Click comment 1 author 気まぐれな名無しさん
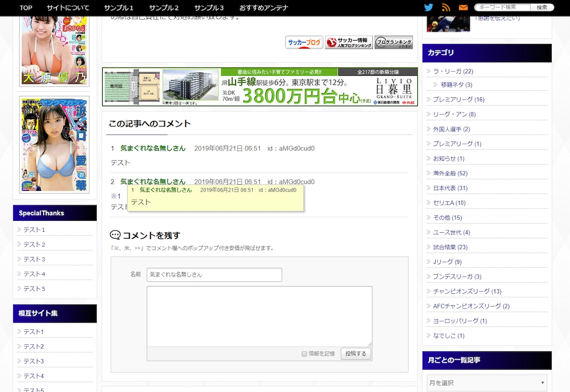Viewport: 570px width, 392px height. (153, 149)
